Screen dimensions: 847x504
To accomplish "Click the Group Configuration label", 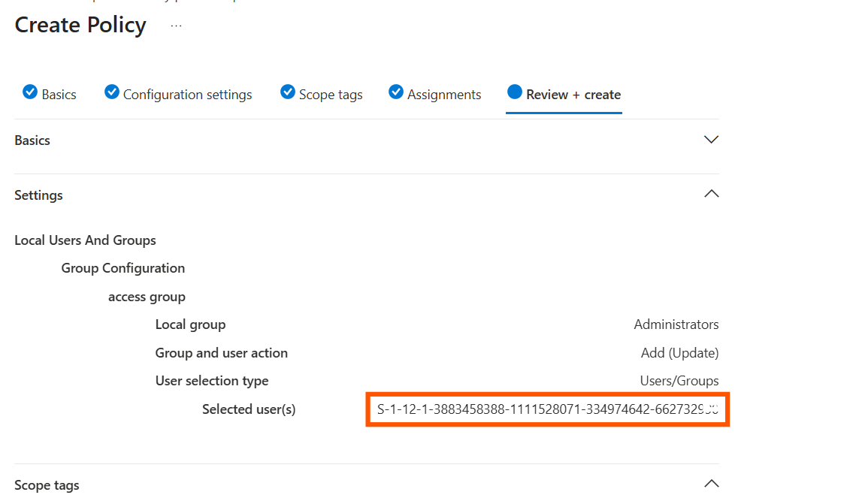I will 123,268.
